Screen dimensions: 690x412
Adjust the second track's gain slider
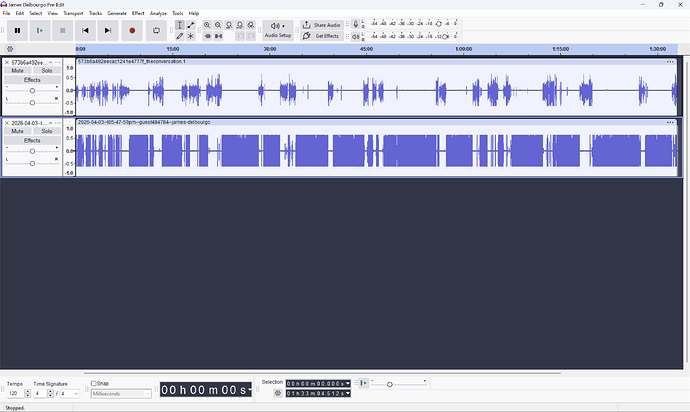point(32,151)
